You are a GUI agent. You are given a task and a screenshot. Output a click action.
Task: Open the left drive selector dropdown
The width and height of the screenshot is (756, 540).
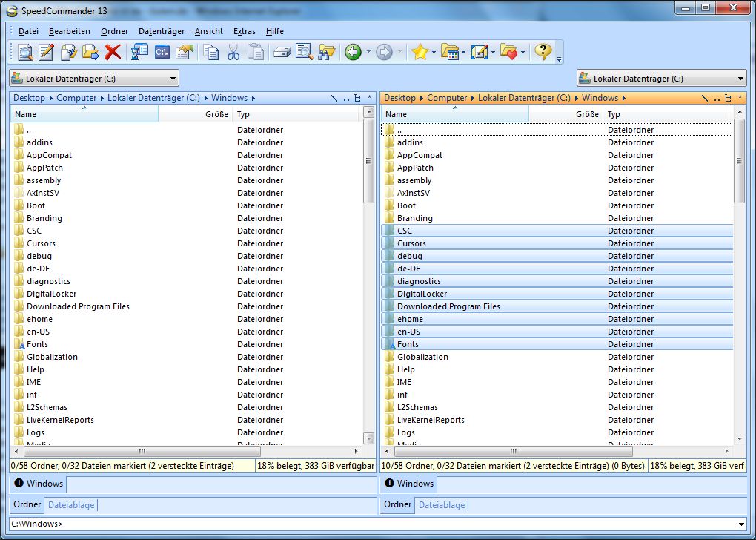[x=173, y=77]
